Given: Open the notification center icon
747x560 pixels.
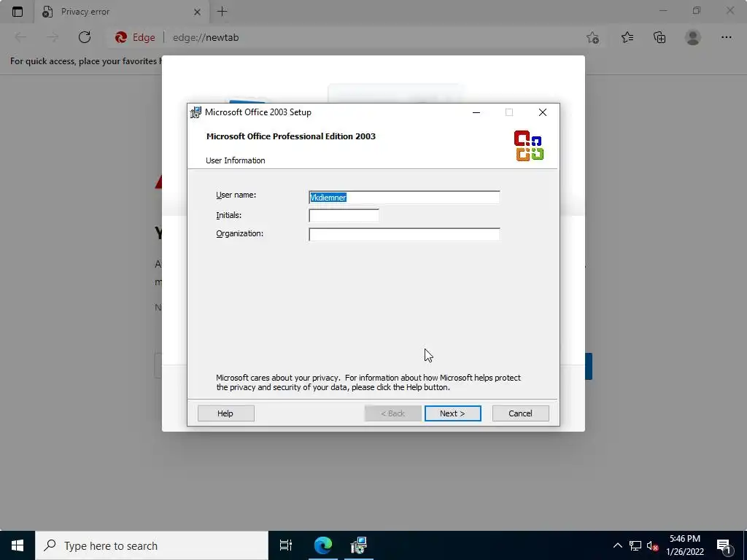Looking at the screenshot, I should 724,545.
